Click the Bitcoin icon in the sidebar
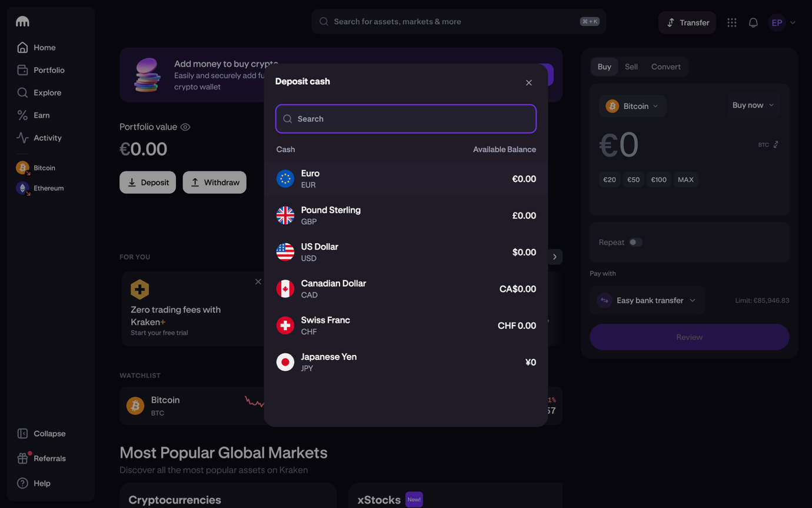 point(22,168)
